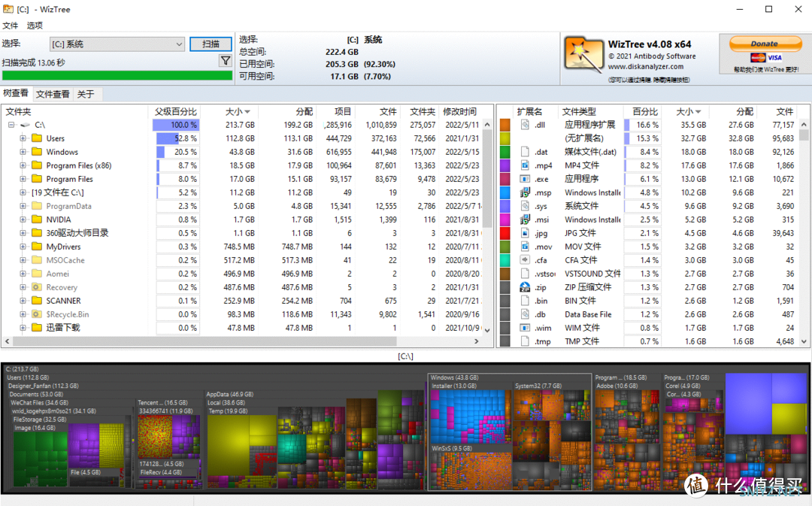
Task: Click the orange .dll color swatch
Action: click(x=505, y=125)
